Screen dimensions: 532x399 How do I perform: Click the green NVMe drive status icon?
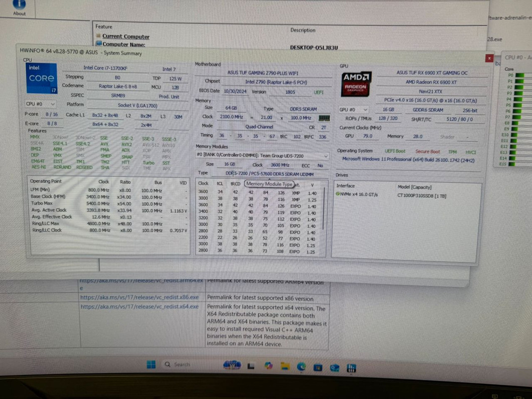(338, 194)
